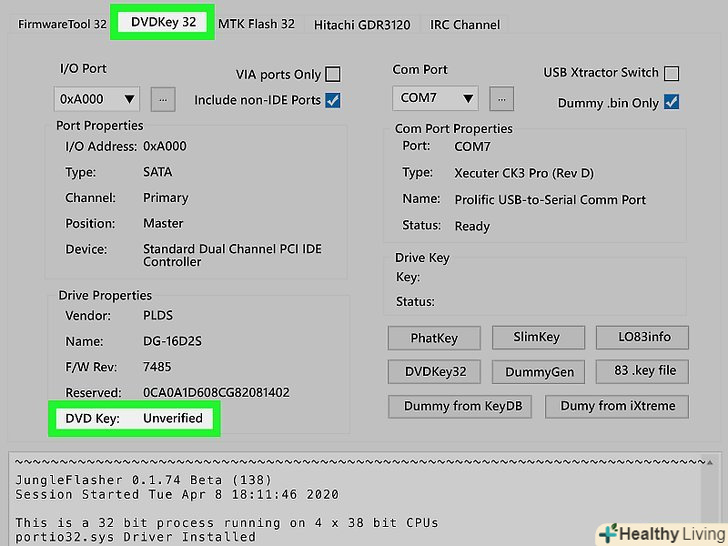Click the Primary channel value
Screen dimensions: 728x546
click(x=166, y=198)
